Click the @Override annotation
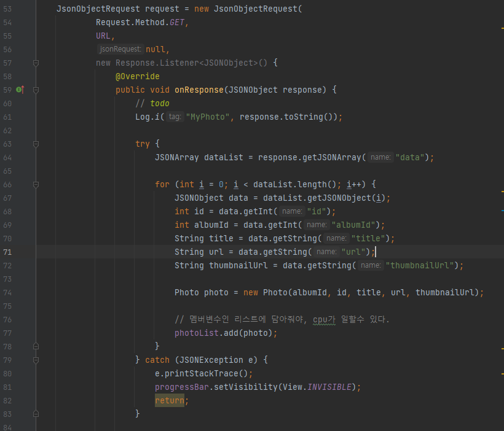 coord(138,76)
